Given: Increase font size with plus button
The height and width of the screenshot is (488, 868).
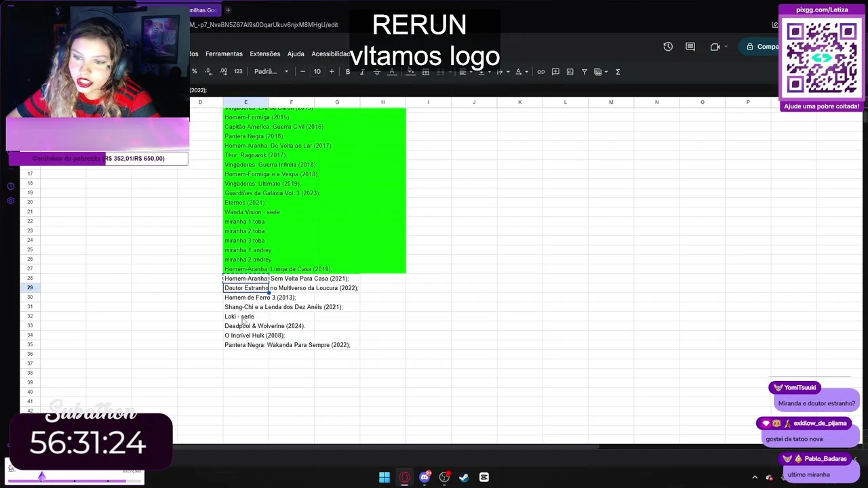Looking at the screenshot, I should coord(332,71).
